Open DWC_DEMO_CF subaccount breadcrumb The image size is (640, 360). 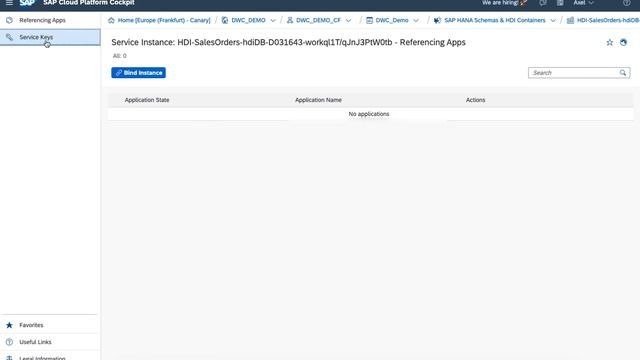click(318, 20)
